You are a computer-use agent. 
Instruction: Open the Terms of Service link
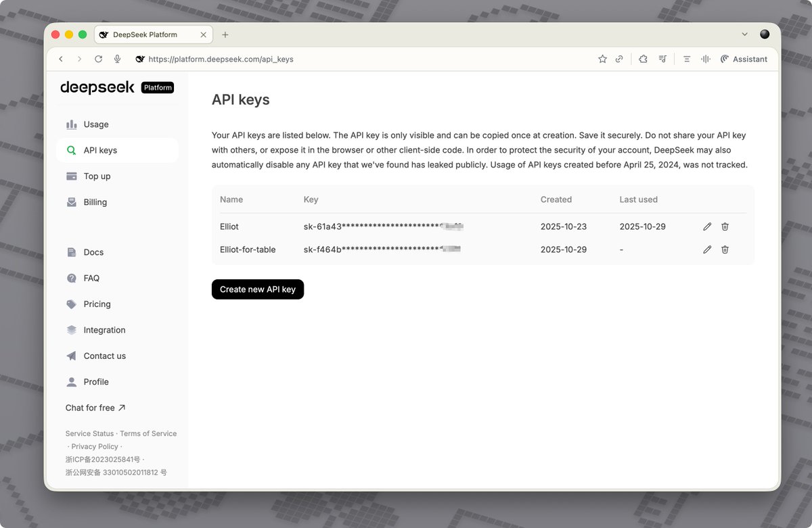[x=148, y=433]
